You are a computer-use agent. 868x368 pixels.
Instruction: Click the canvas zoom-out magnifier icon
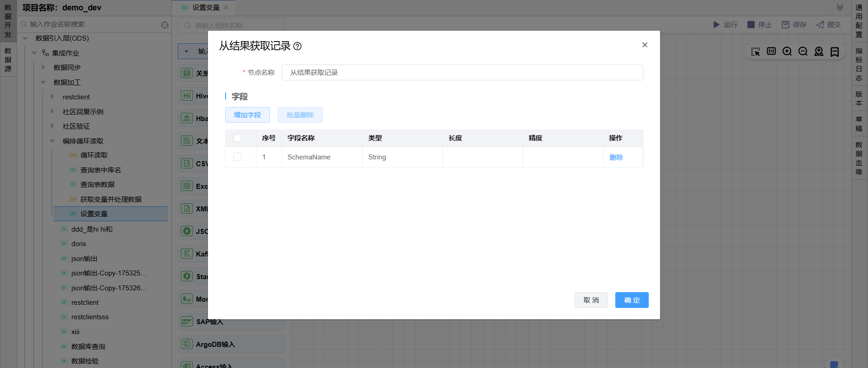[x=803, y=51]
